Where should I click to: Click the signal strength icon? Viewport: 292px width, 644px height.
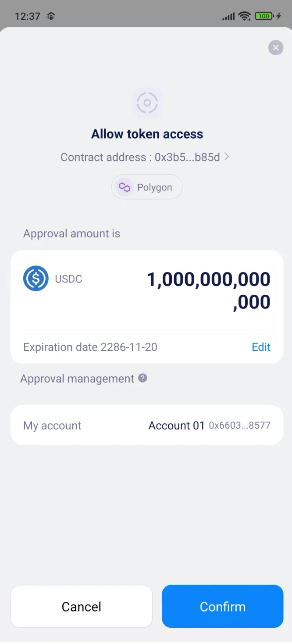[228, 16]
